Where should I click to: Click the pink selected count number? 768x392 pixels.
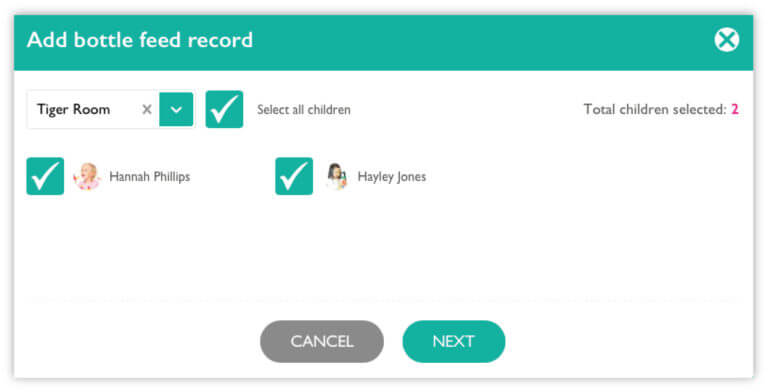tap(735, 109)
